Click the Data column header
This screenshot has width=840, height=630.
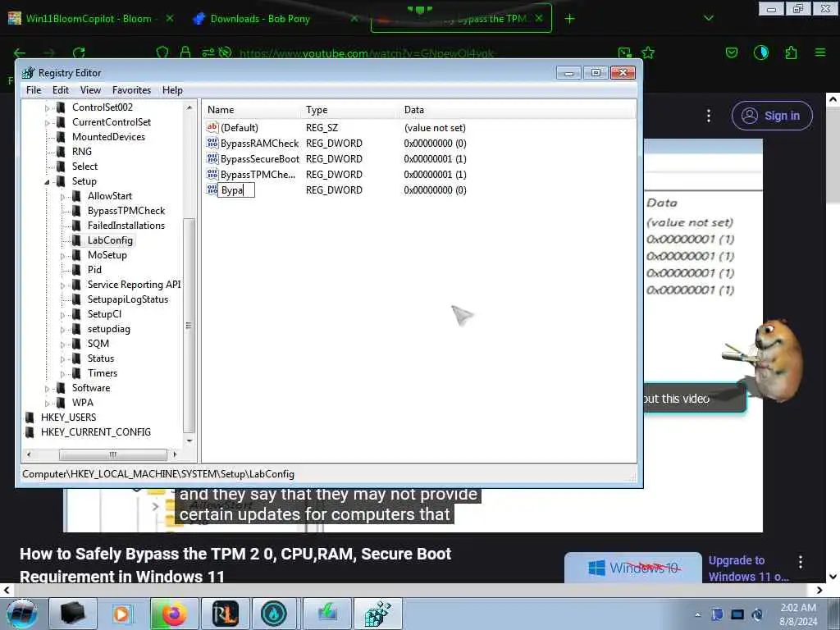tap(517, 110)
